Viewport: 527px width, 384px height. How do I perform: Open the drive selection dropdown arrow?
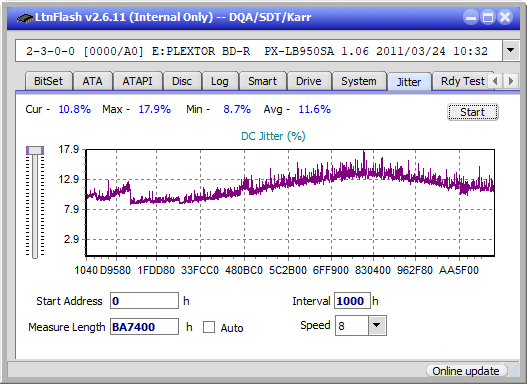click(x=511, y=50)
